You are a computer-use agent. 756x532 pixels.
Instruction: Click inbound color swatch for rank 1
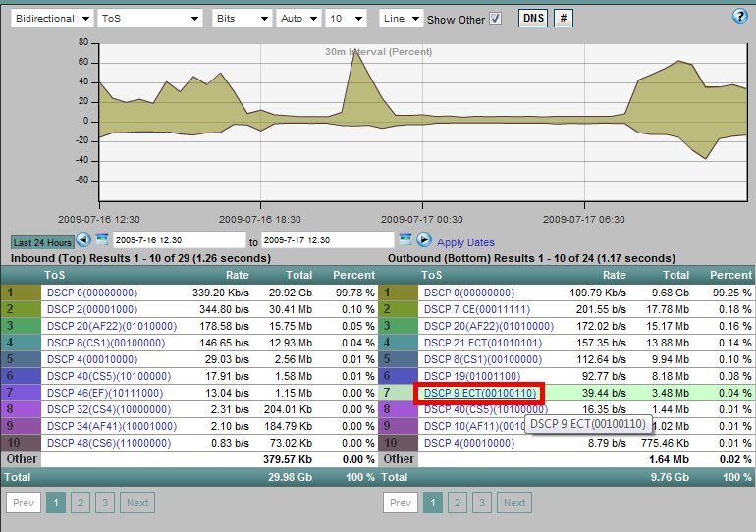coord(21,293)
